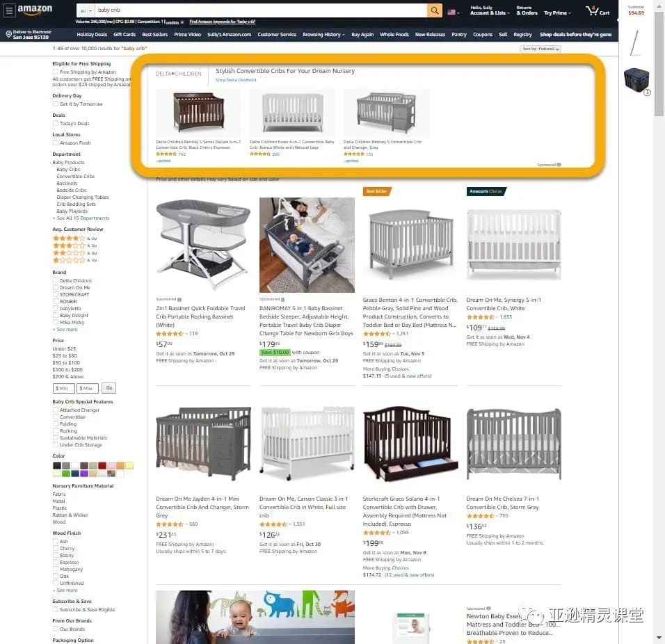Viewport: 665px width, 644px height.
Task: Tick the Delta Children brand checkbox
Action: coord(55,281)
